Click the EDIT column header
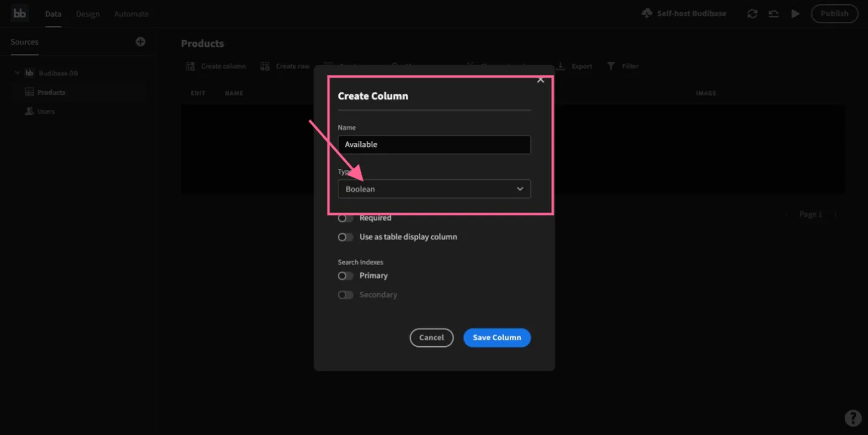 coord(198,93)
